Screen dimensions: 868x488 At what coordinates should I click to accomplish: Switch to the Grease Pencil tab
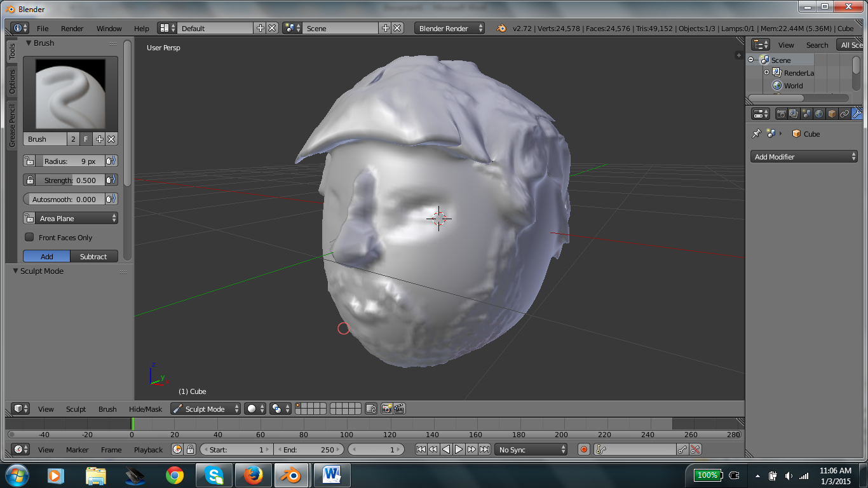tap(12, 126)
